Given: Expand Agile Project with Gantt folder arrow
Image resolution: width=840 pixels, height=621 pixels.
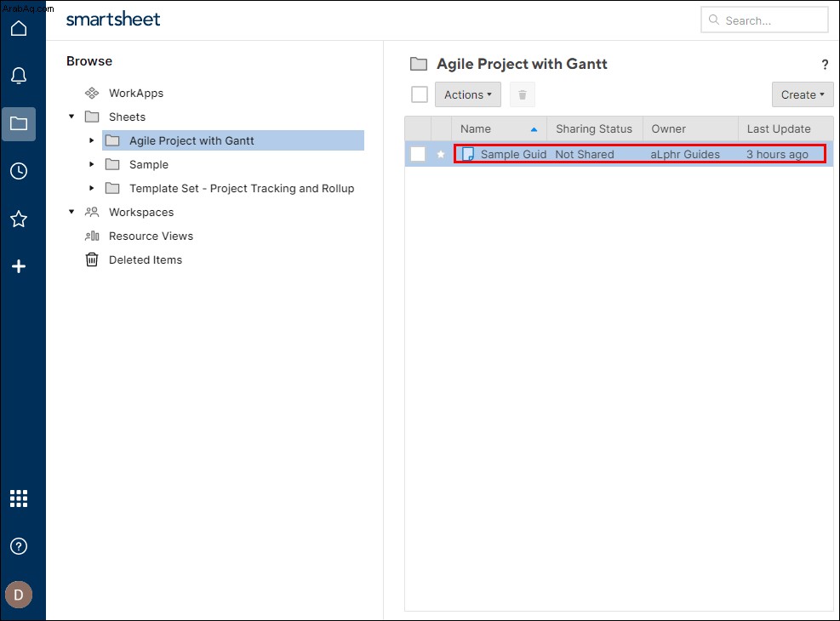Looking at the screenshot, I should [x=92, y=140].
